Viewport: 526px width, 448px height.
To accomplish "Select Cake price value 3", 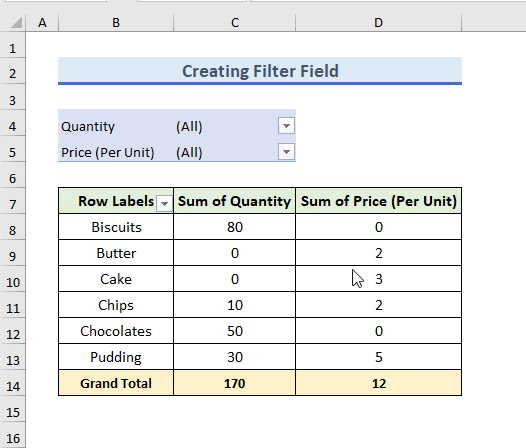I will point(378,279).
